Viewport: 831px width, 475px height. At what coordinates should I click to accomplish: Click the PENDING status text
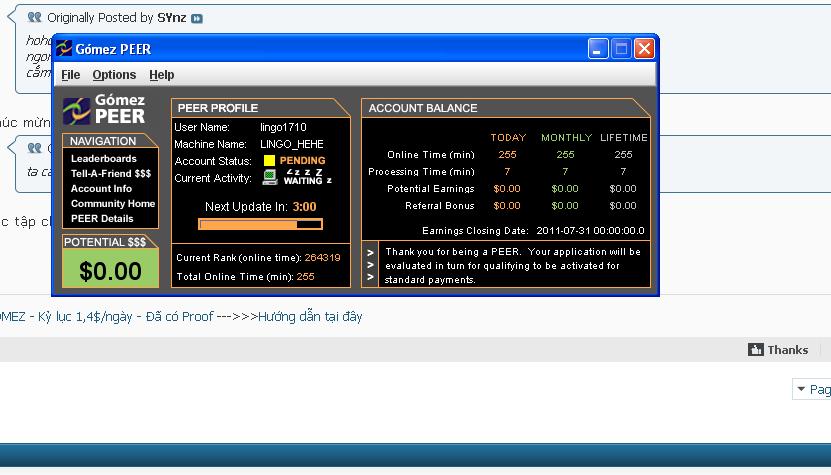[x=303, y=161]
